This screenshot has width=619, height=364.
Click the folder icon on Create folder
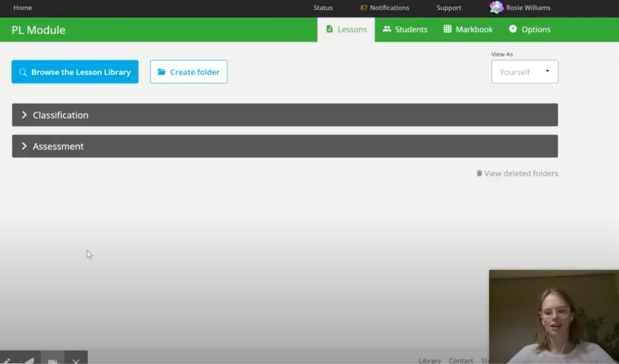(x=162, y=72)
